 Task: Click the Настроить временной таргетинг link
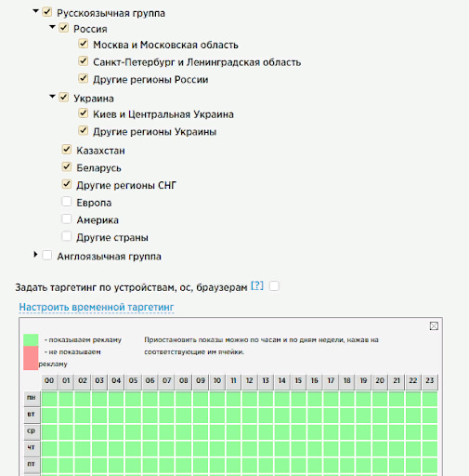click(97, 307)
